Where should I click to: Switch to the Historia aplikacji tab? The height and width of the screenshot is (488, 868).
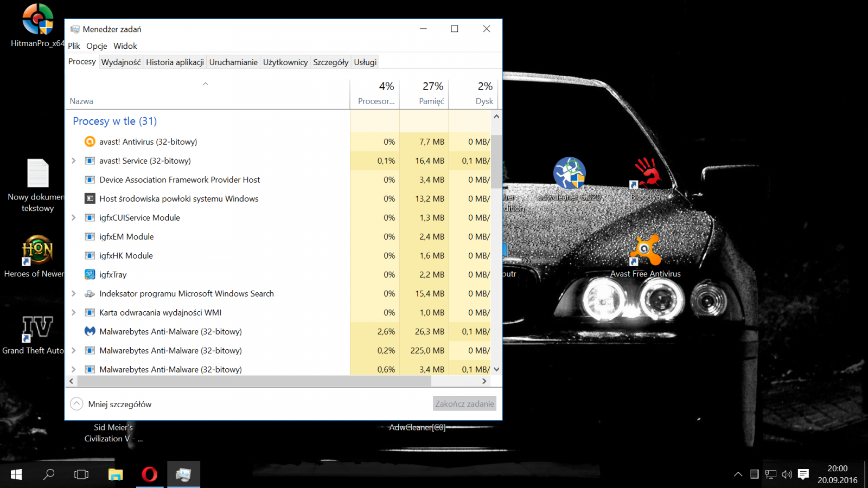coord(175,62)
